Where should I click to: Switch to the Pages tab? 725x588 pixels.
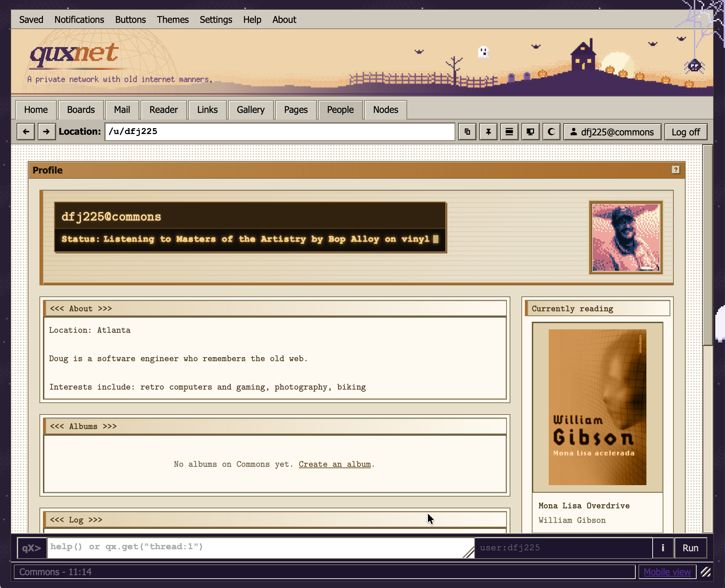tap(296, 110)
